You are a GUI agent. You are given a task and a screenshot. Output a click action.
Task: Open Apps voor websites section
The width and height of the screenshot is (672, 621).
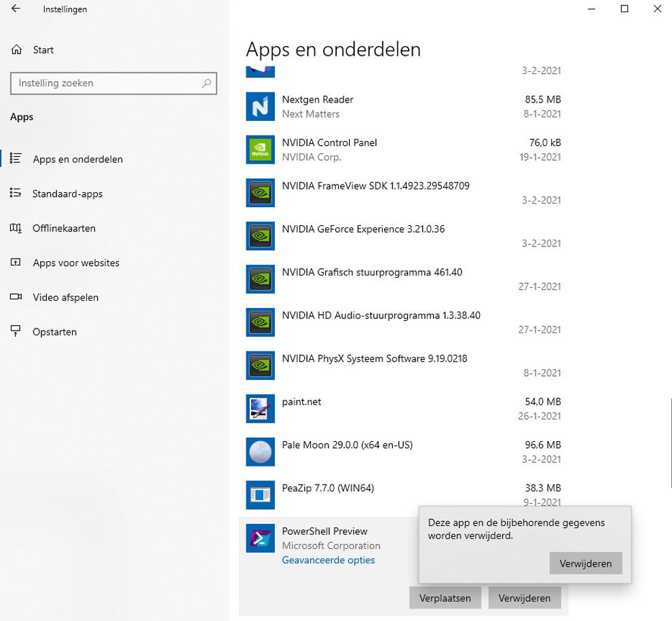click(x=76, y=263)
